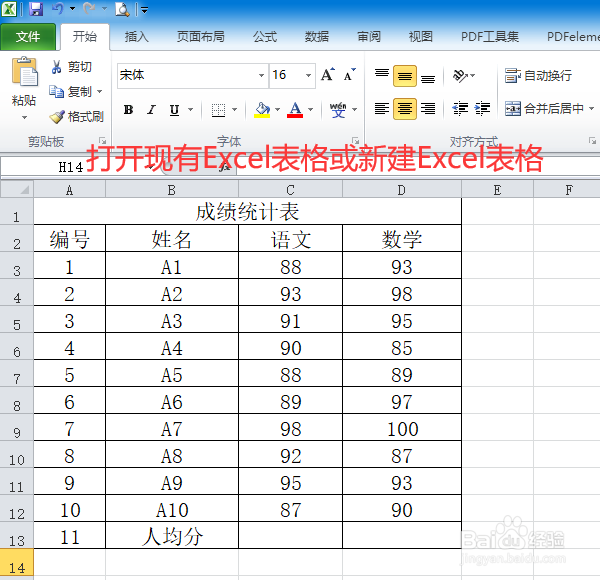
Task: Open the font color dropdown arrow
Action: (x=310, y=110)
